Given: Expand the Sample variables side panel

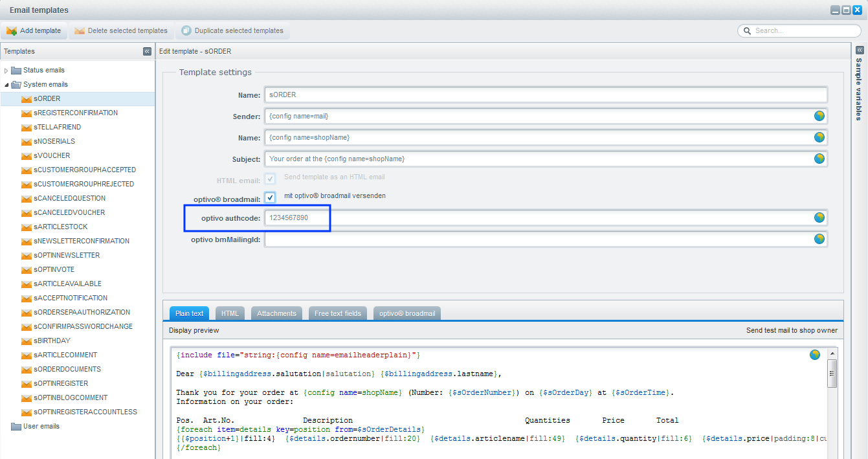Looking at the screenshot, I should tap(860, 50).
